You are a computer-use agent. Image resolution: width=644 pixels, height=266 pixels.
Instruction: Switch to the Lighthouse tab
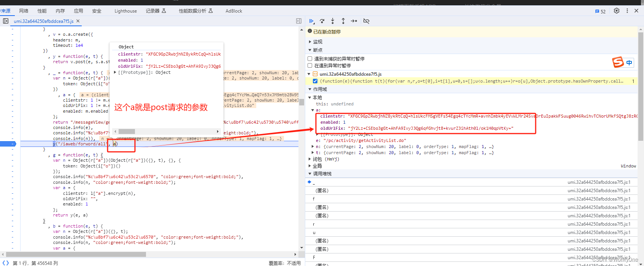(x=126, y=11)
